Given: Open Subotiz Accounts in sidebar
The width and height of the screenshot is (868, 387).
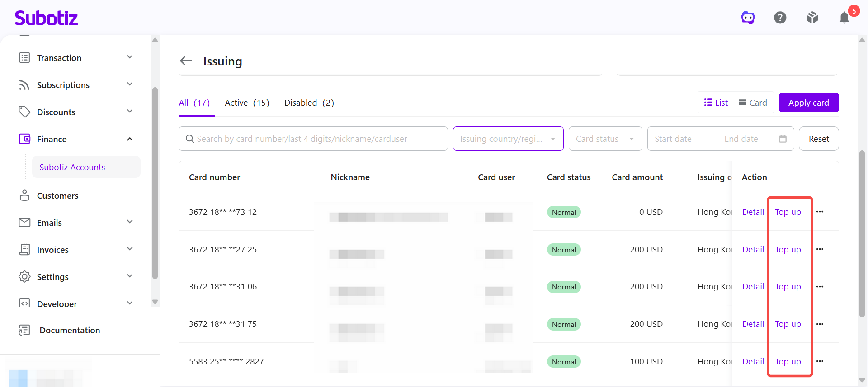Looking at the screenshot, I should 86,167.
